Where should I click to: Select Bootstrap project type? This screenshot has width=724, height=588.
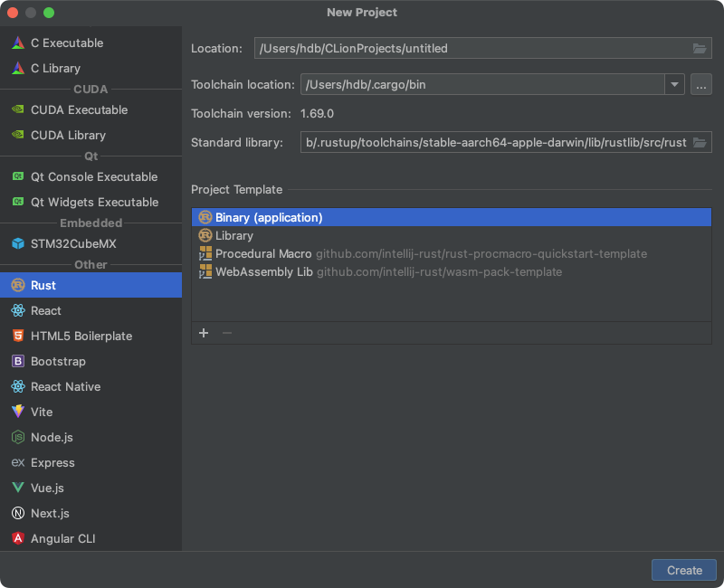(x=91, y=361)
